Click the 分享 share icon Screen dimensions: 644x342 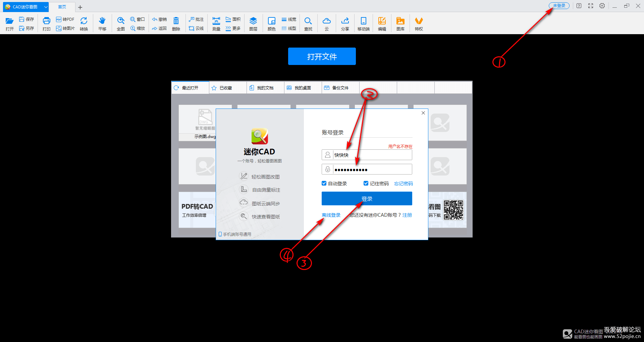click(x=345, y=24)
